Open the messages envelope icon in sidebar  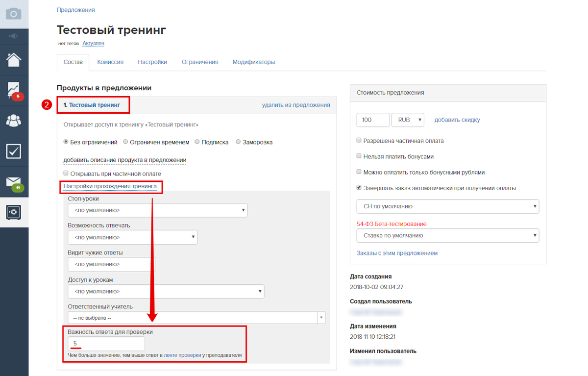click(x=14, y=182)
